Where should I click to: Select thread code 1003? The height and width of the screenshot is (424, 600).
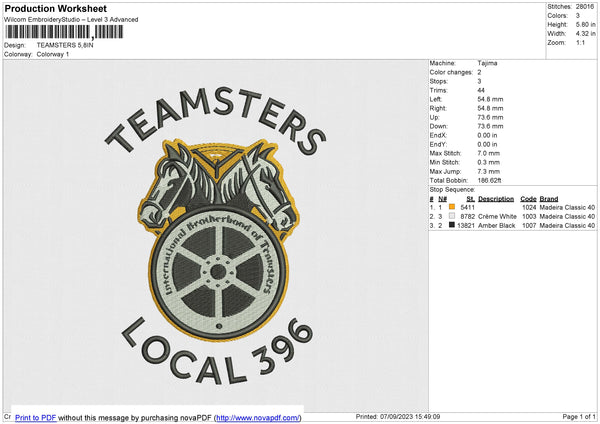[529, 217]
